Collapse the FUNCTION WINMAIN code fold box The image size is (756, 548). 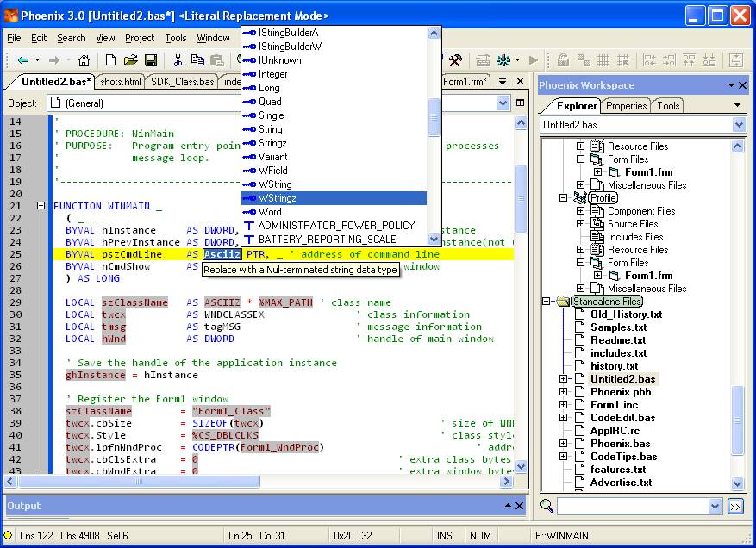[x=41, y=206]
